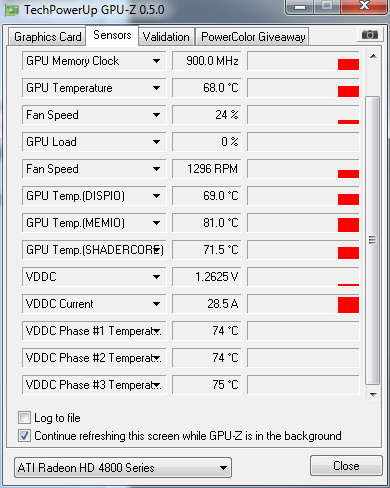Open the GPU Temperature sensor dropdown
Viewport: 390px width, 488px height.
156,88
